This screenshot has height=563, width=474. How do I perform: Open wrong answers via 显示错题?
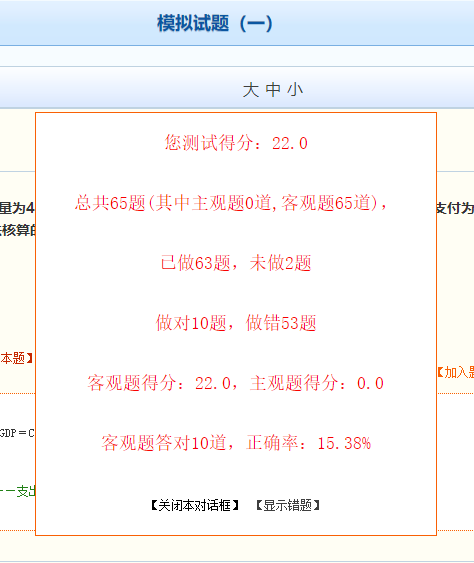288,505
